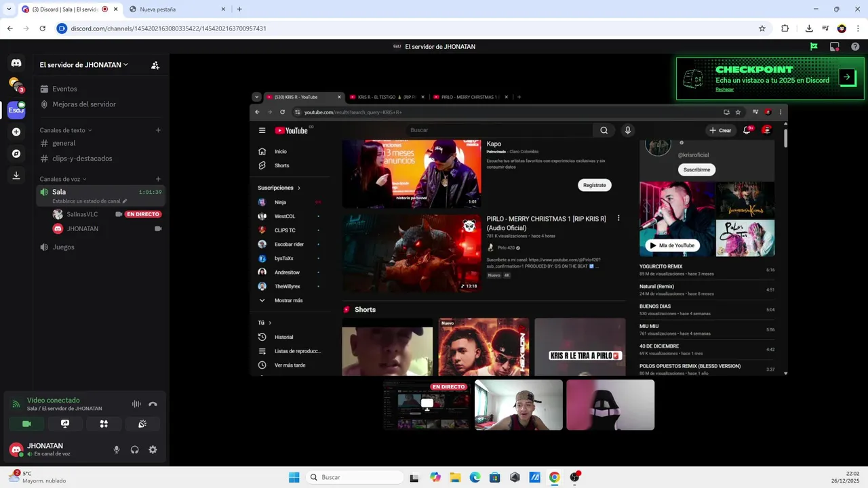
Task: Select clips-y-destacados text channel
Action: [x=100, y=158]
